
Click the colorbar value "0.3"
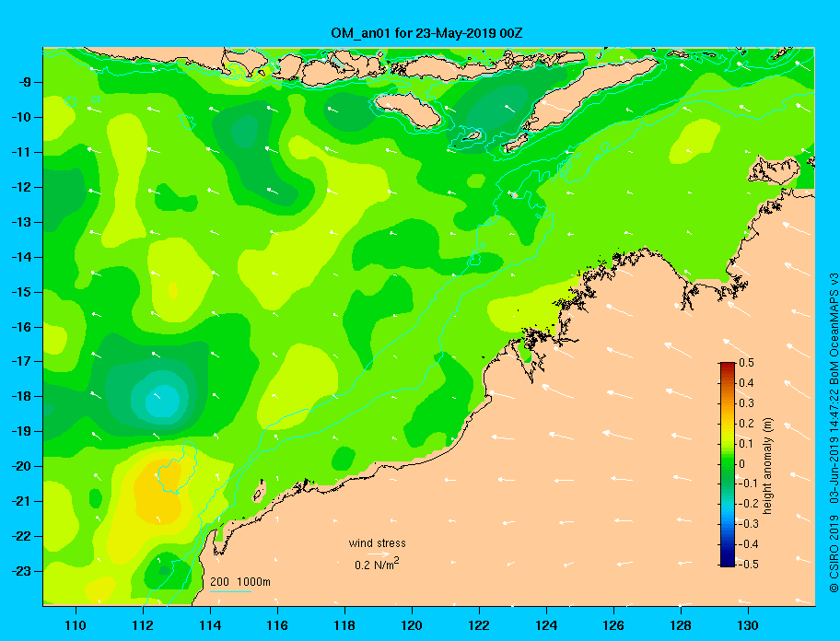point(746,403)
